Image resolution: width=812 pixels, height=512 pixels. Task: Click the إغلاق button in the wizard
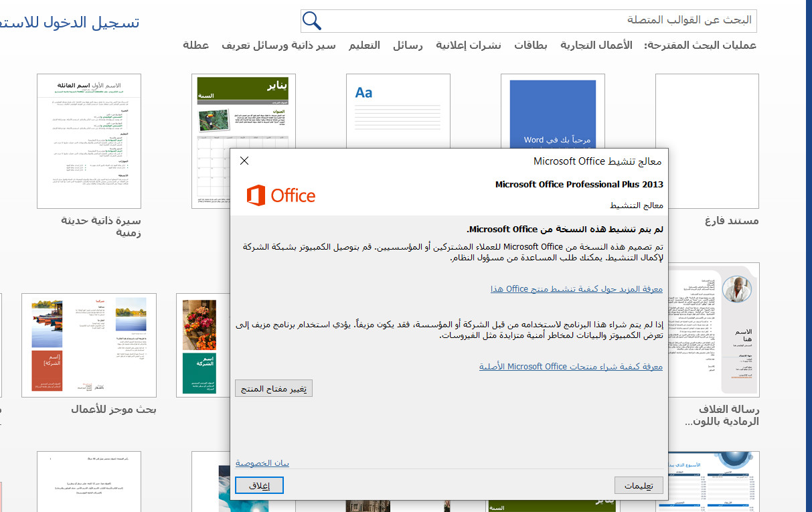(260, 486)
